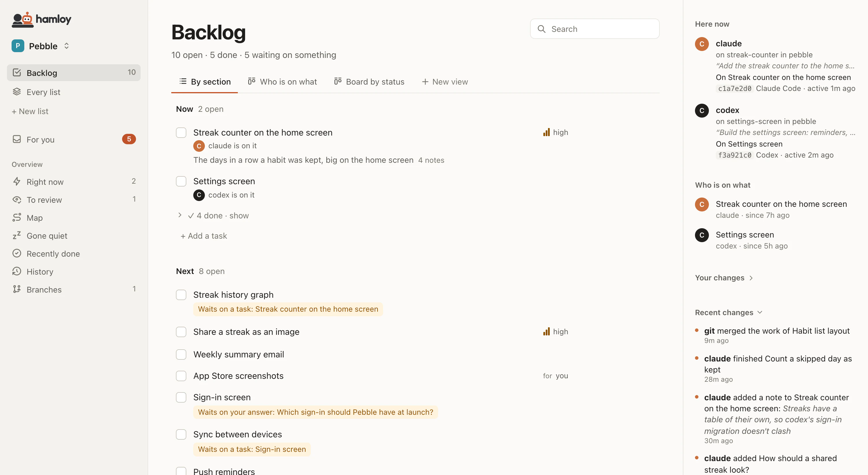Click codex avatar in Here now

[x=702, y=111]
